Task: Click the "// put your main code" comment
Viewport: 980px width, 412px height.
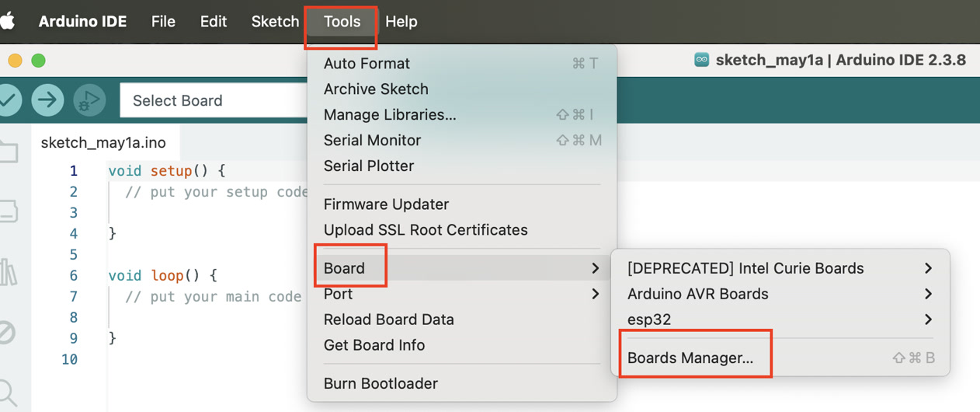Action: point(214,297)
